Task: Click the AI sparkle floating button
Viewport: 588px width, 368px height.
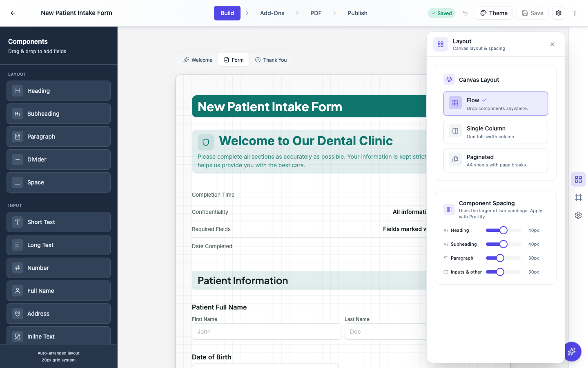Action: 572,351
